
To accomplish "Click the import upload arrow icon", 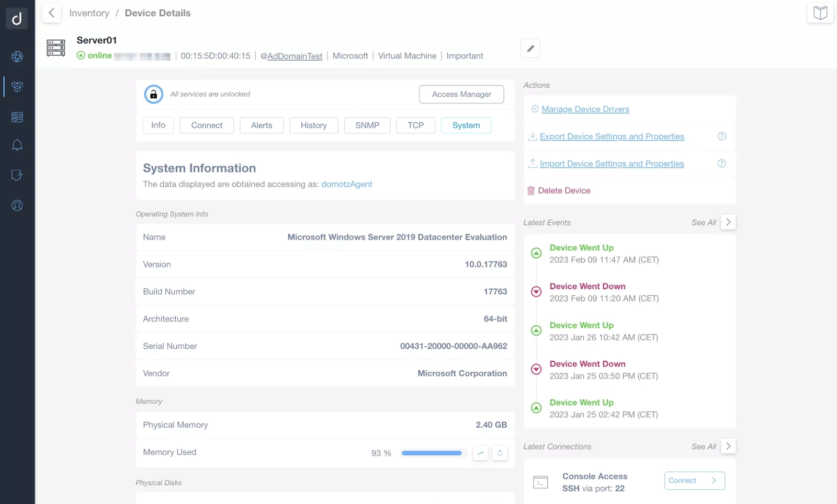I will pyautogui.click(x=533, y=163).
